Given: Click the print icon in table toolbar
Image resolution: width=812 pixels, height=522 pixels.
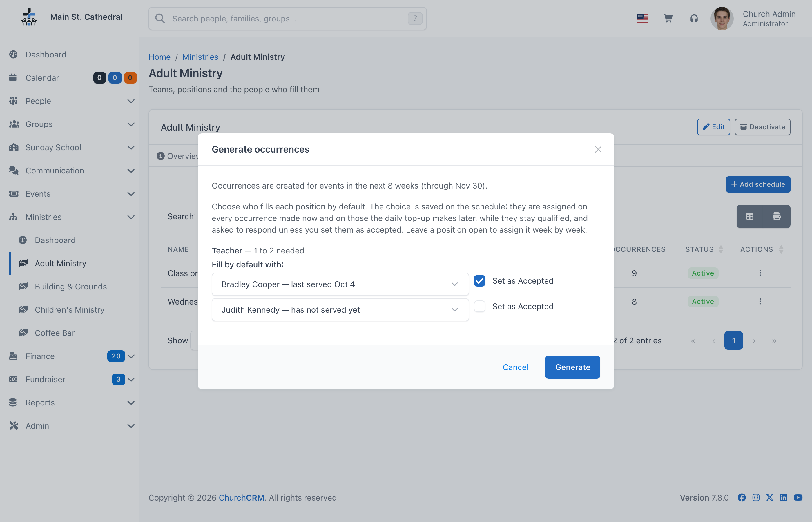Looking at the screenshot, I should [x=776, y=216].
